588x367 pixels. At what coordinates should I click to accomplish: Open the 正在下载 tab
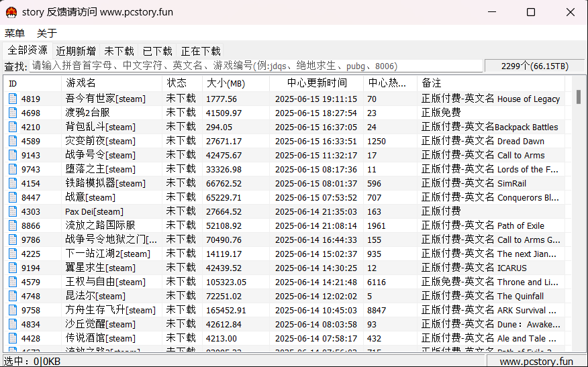(x=201, y=51)
